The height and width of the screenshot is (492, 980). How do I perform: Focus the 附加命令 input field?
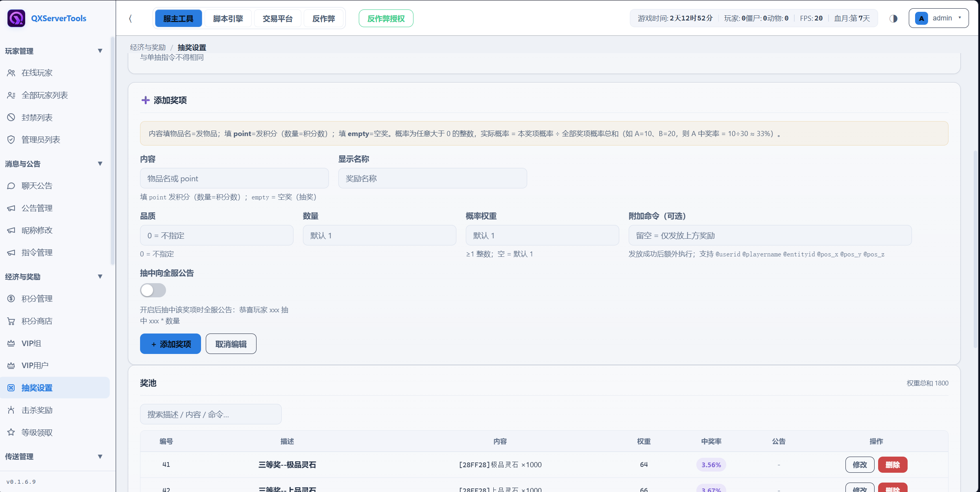tap(770, 235)
